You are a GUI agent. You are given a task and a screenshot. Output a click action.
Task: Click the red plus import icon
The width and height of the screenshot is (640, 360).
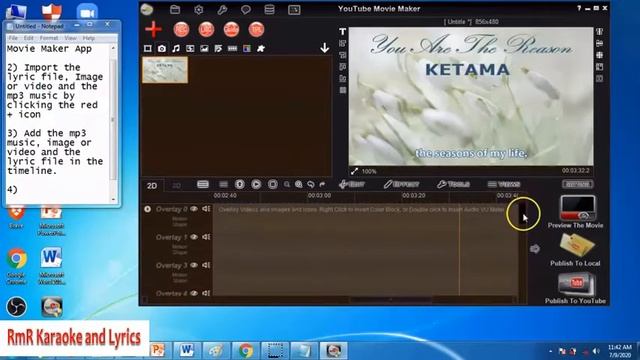point(153,29)
